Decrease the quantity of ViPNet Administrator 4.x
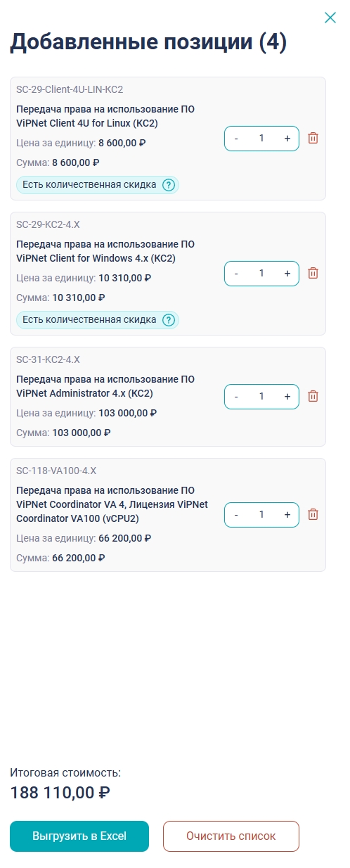The image size is (350, 868). (x=236, y=397)
